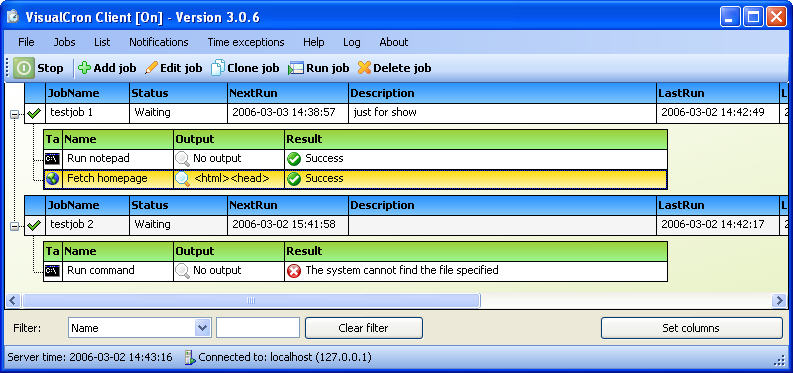Click the orange X Delete job icon

pyautogui.click(x=364, y=68)
